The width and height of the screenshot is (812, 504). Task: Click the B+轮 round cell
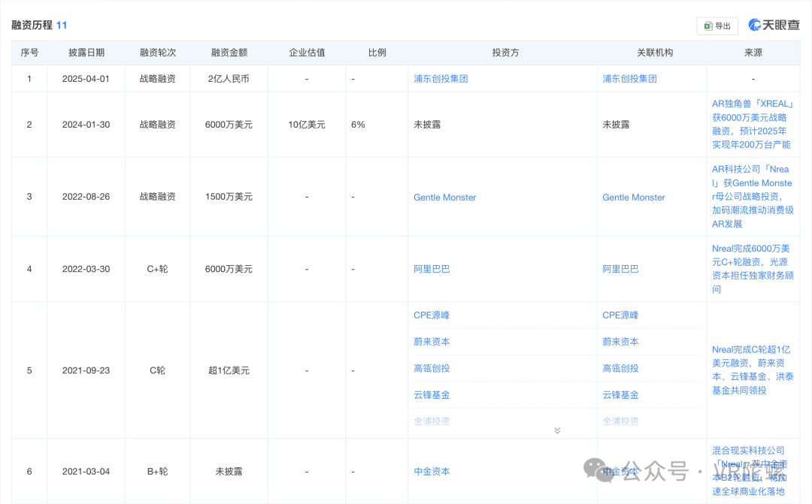(157, 472)
